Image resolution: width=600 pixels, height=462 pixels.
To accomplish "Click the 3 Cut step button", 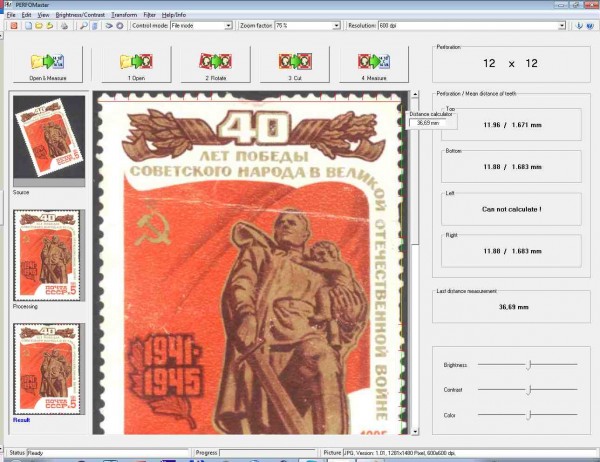I will pos(295,65).
